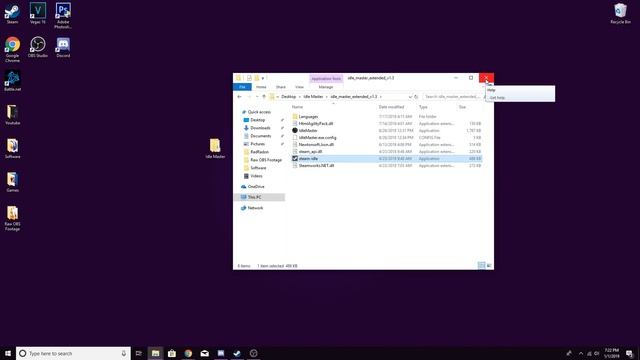
Task: Open the address bar history dropdown
Action: [x=410, y=97]
